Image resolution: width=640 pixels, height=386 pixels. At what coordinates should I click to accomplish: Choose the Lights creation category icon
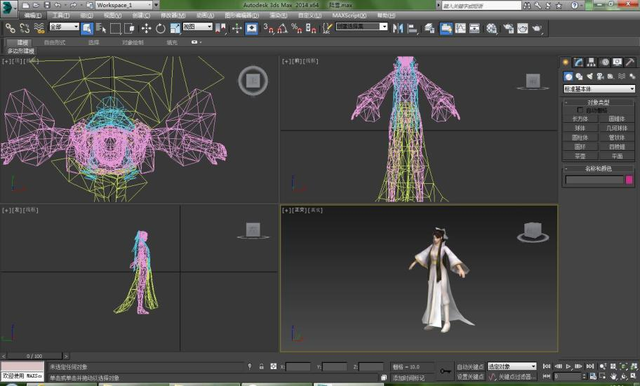[590, 76]
